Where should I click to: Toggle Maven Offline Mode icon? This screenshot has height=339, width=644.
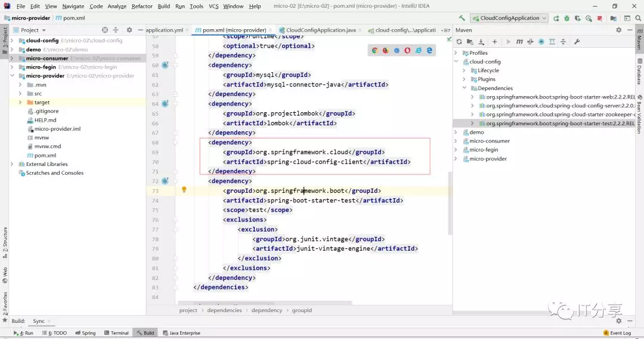530,42
